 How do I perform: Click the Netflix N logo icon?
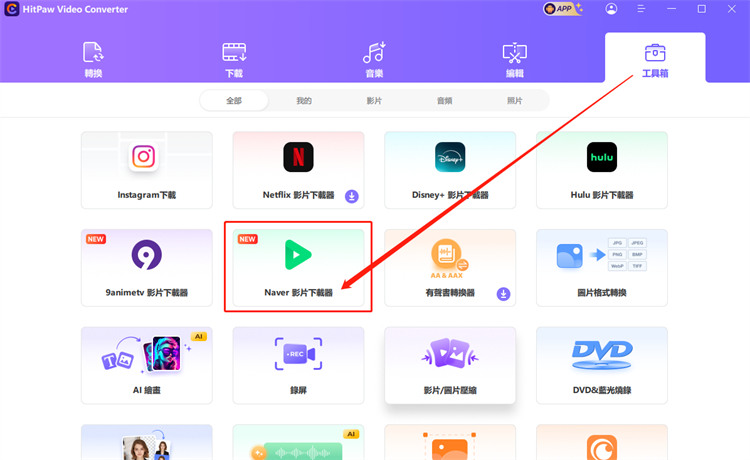(298, 157)
